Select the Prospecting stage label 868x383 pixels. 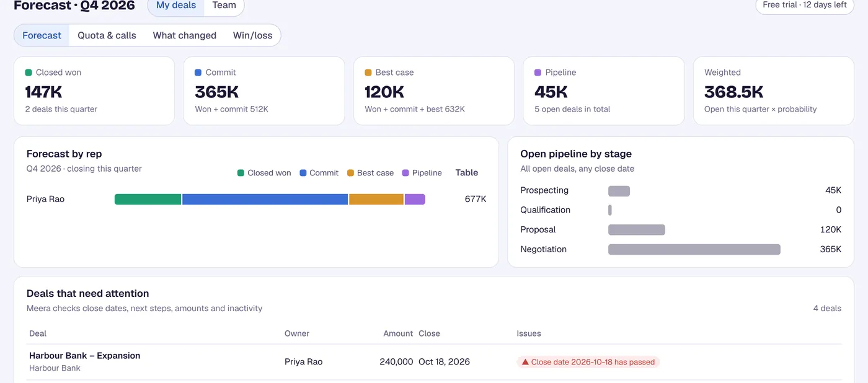544,190
